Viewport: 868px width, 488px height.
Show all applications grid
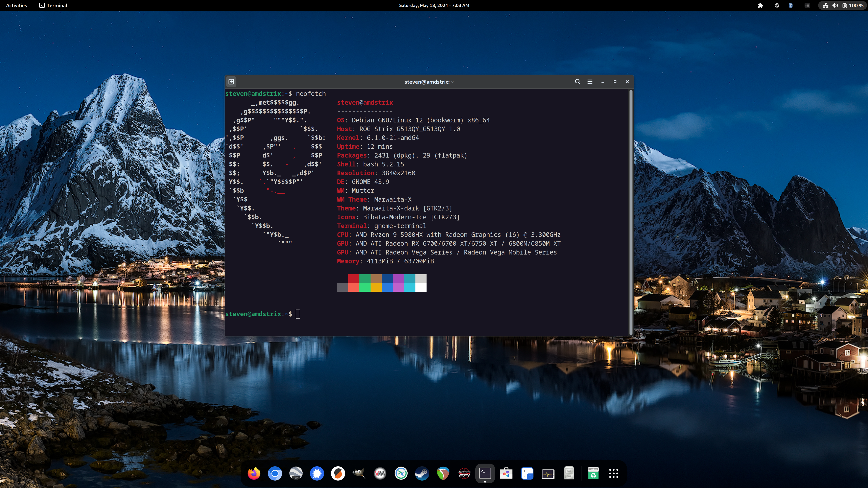pos(614,473)
